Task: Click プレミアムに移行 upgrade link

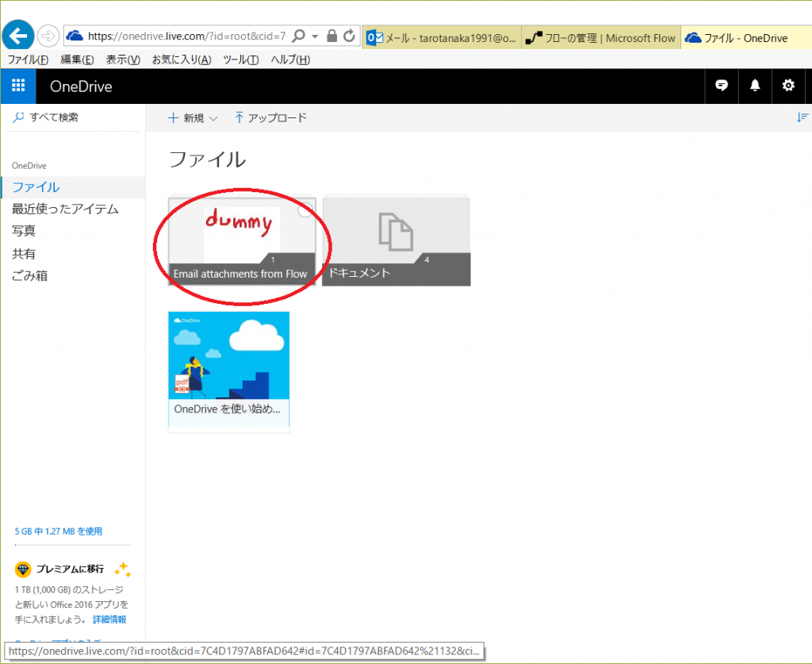Action: pos(70,570)
